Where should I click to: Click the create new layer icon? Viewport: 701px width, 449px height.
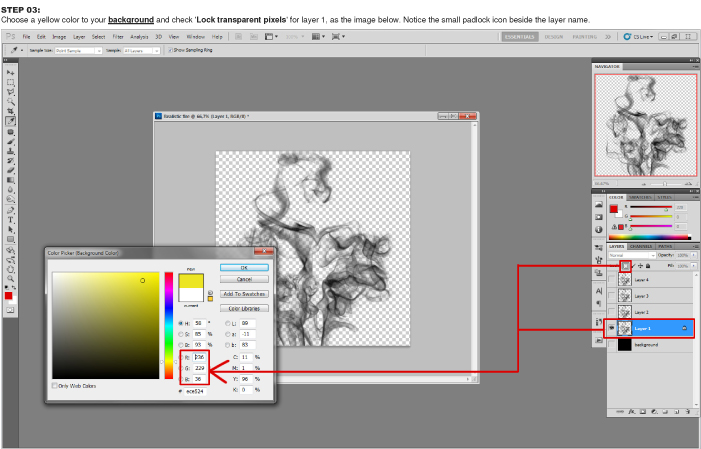(x=677, y=411)
